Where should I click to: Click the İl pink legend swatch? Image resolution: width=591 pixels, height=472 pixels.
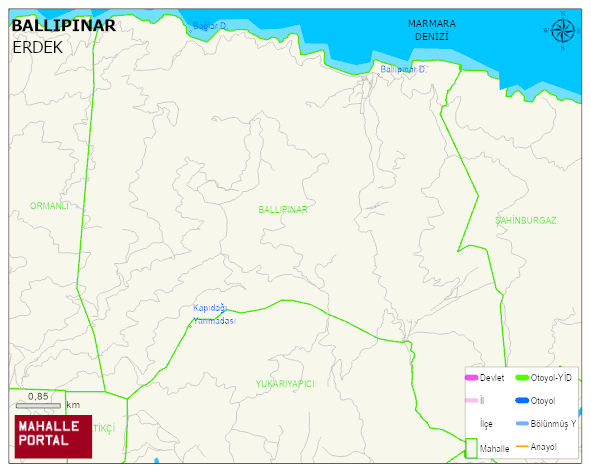(472, 400)
